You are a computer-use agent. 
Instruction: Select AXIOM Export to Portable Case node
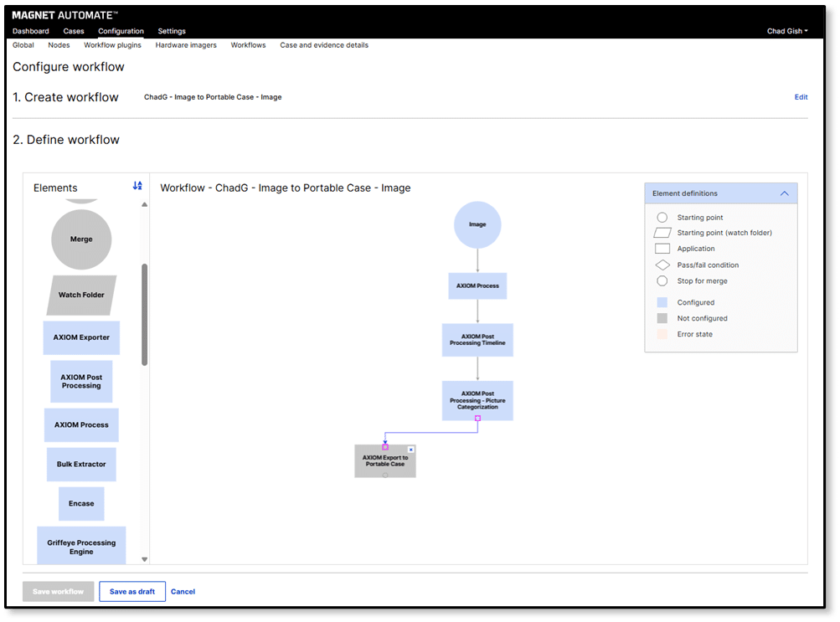pyautogui.click(x=385, y=461)
